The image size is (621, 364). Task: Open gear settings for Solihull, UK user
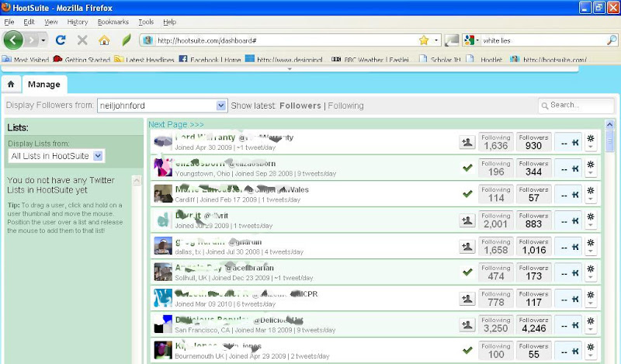click(x=591, y=269)
